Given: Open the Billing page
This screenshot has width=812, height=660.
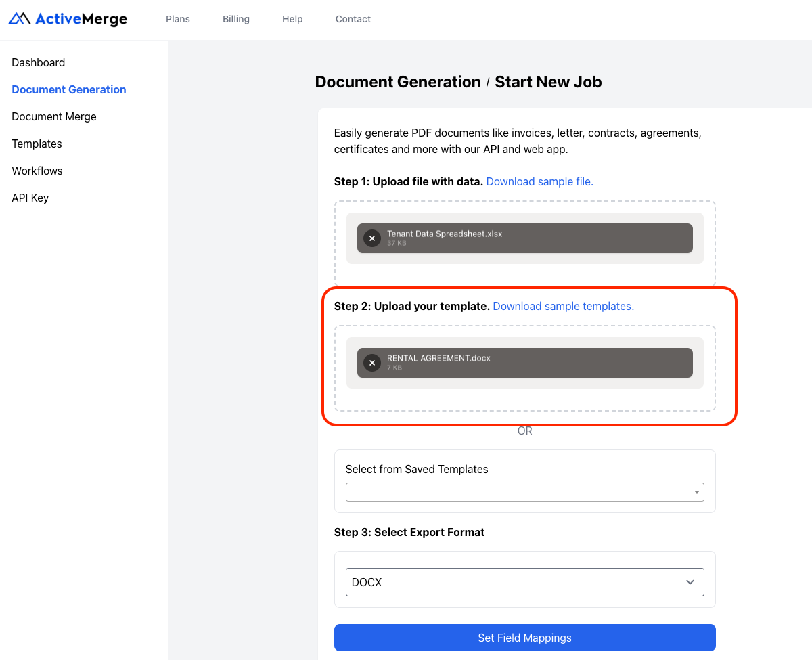Looking at the screenshot, I should click(x=235, y=19).
